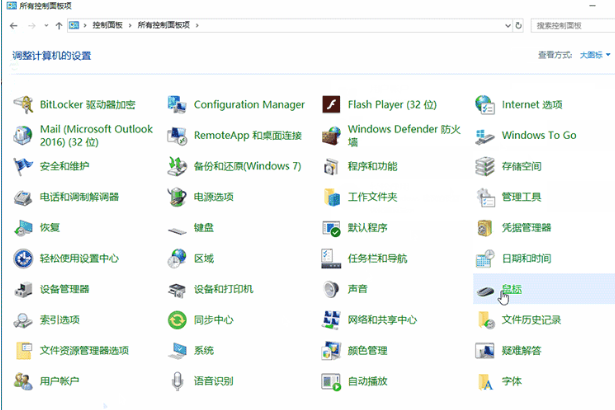Open the 网络和共享中心 icon
Viewport: 615px width, 410px height.
[331, 320]
